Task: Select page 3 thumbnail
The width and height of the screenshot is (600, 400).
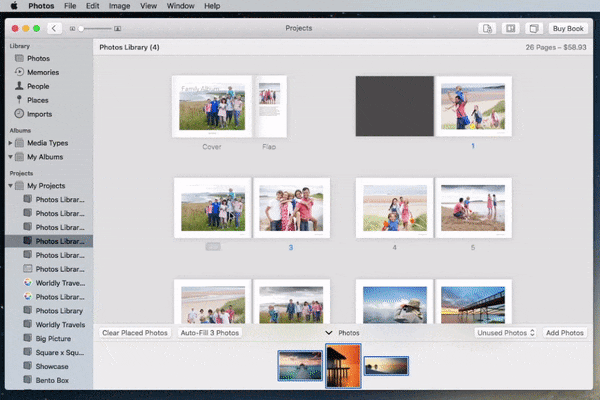Action: (x=291, y=208)
